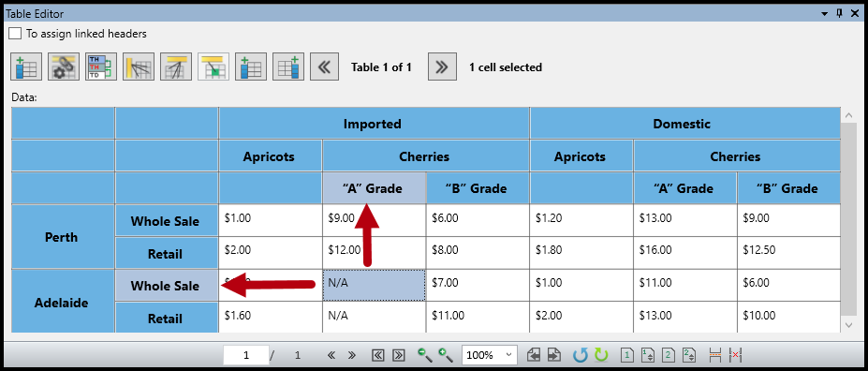Click the highlighted green-cell header link icon
Screen dimensions: 868x371
point(213,67)
